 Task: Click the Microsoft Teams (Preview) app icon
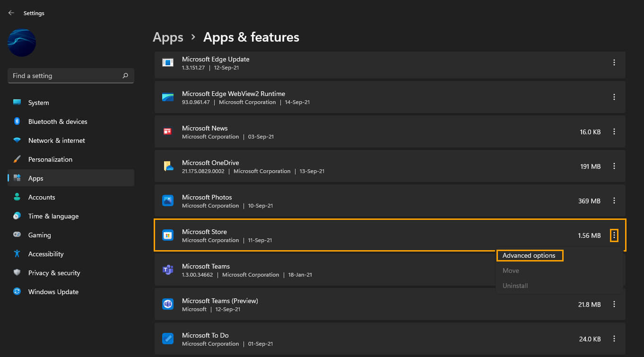(168, 304)
